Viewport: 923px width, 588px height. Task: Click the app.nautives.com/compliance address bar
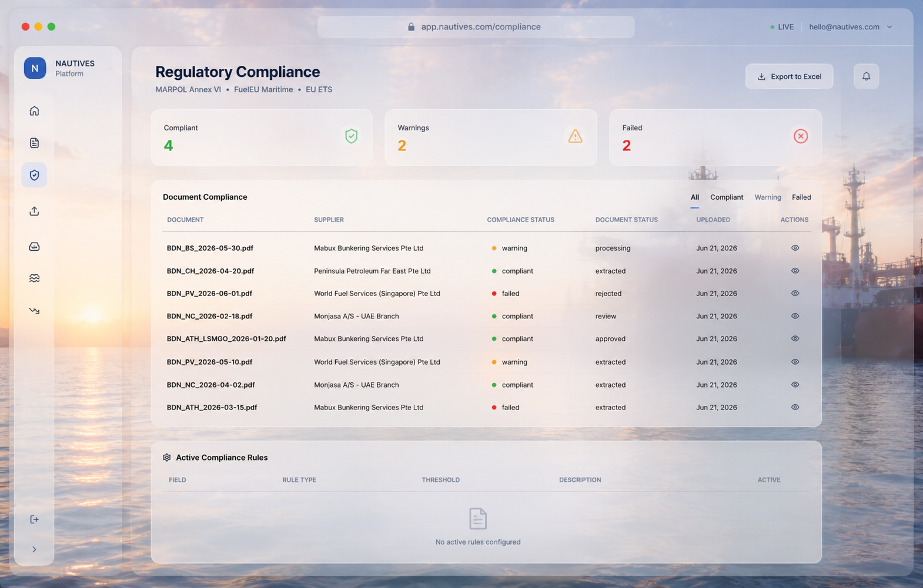click(476, 27)
